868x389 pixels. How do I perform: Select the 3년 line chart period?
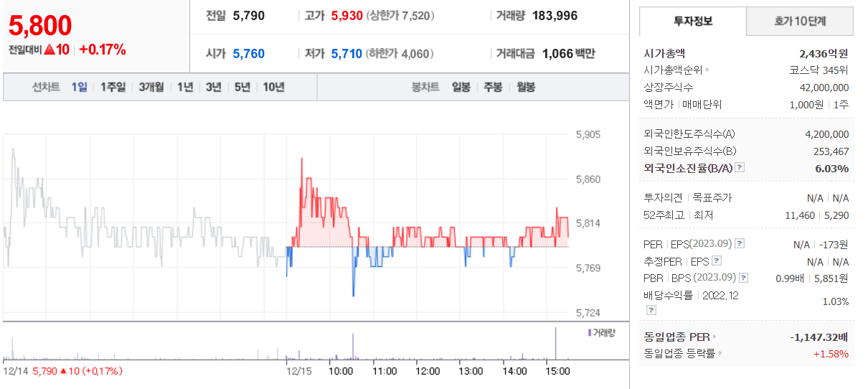click(x=213, y=87)
